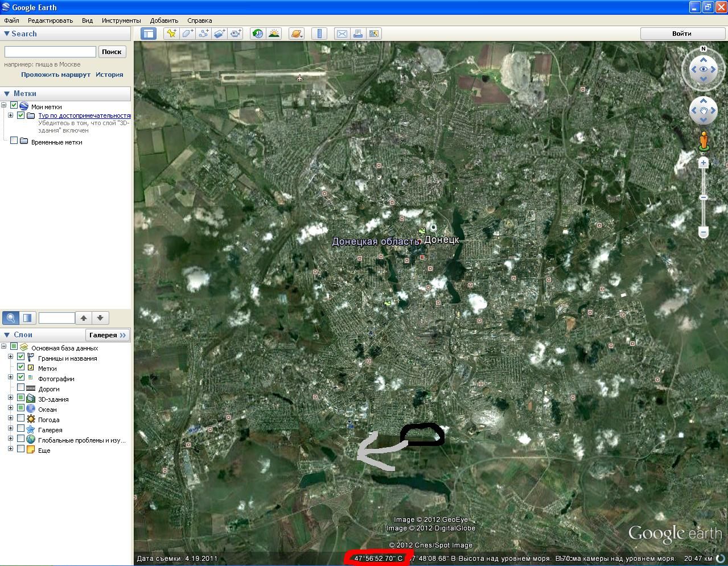Expand the Еще layer node

pyautogui.click(x=11, y=449)
